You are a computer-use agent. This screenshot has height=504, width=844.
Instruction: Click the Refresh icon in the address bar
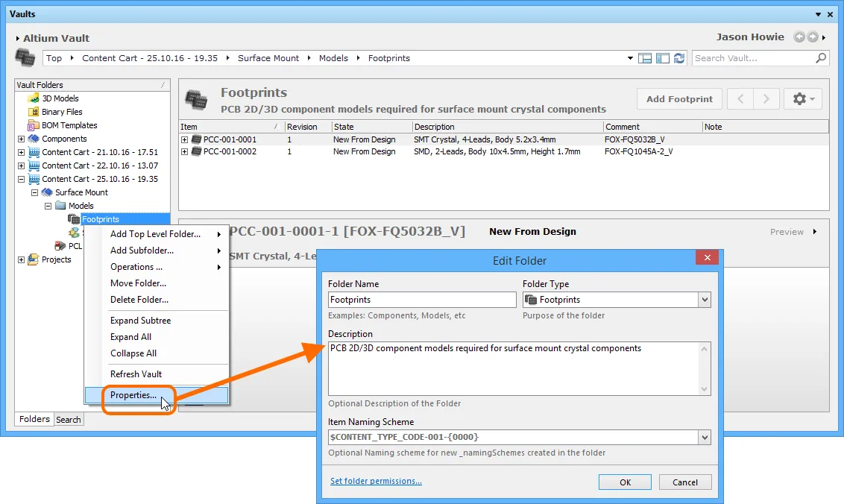click(x=679, y=58)
